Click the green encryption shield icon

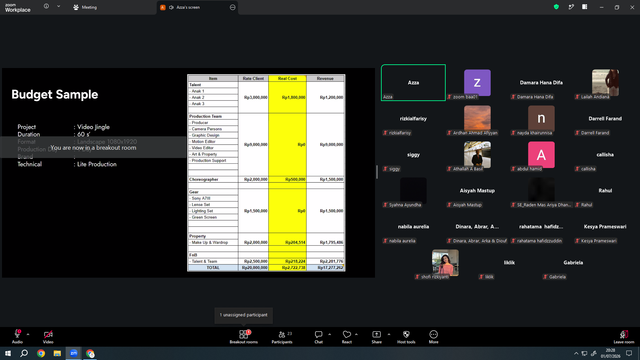point(556,7)
